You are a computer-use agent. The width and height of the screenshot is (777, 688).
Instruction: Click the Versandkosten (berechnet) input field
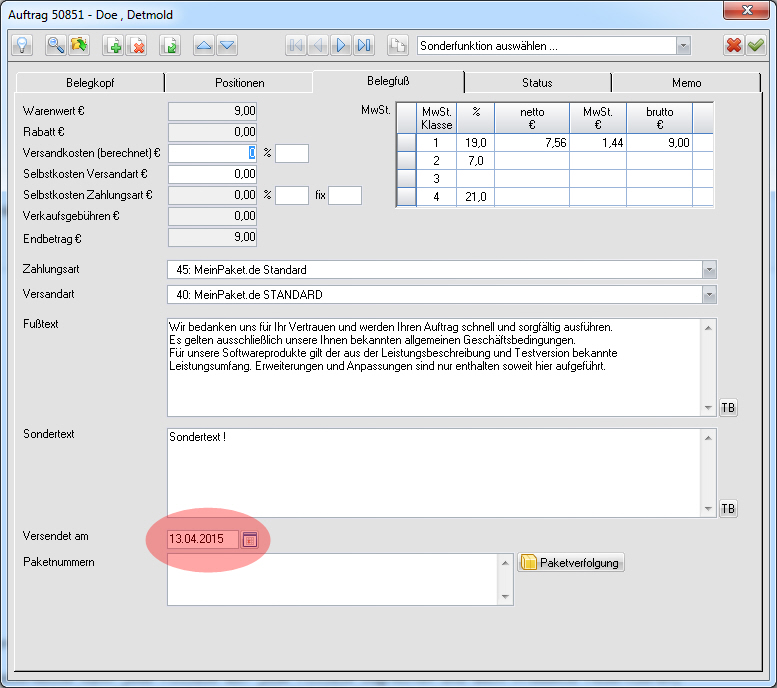pyautogui.click(x=213, y=153)
